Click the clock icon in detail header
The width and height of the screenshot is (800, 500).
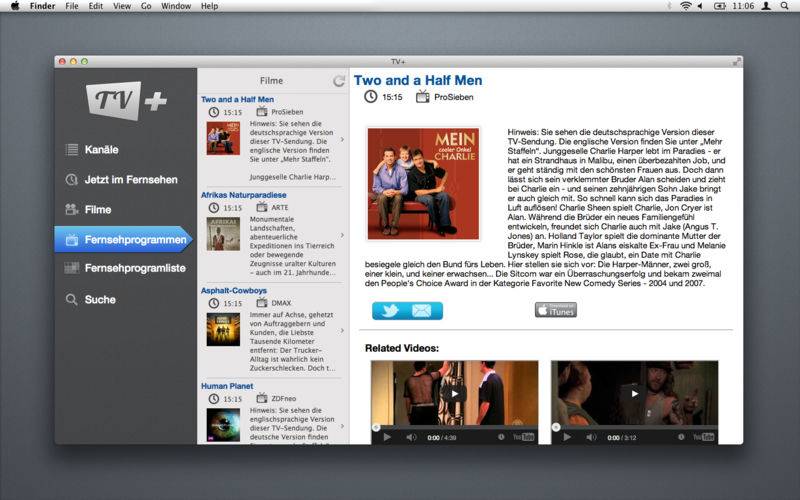370,96
